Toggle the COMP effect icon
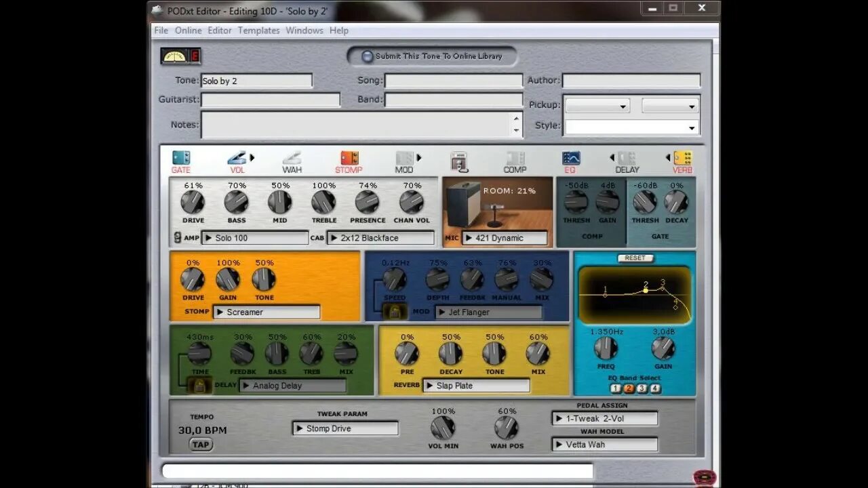 (x=515, y=158)
